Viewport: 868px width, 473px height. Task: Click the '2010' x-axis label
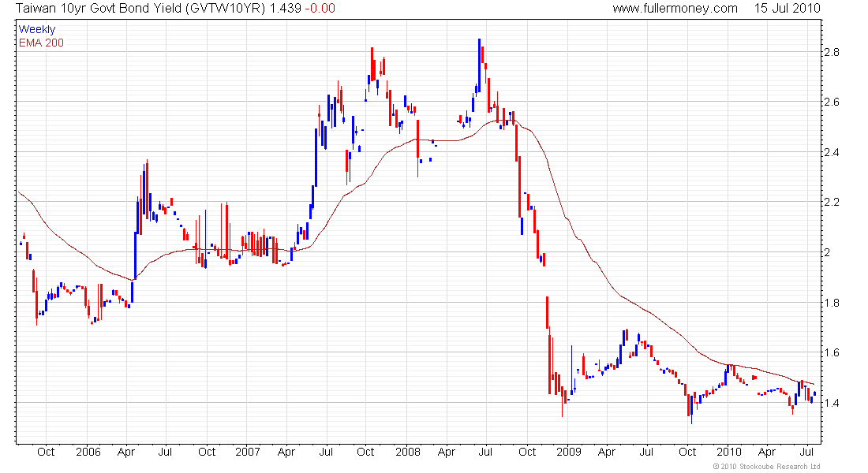pos(728,452)
